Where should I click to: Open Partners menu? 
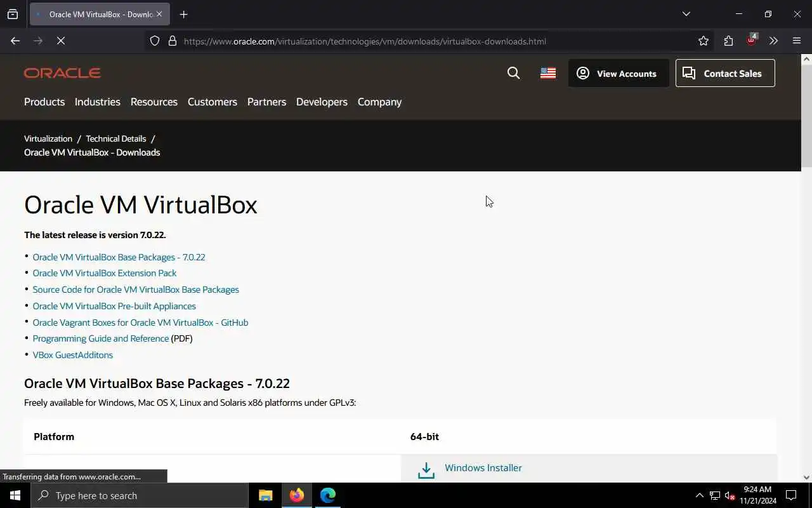click(266, 102)
